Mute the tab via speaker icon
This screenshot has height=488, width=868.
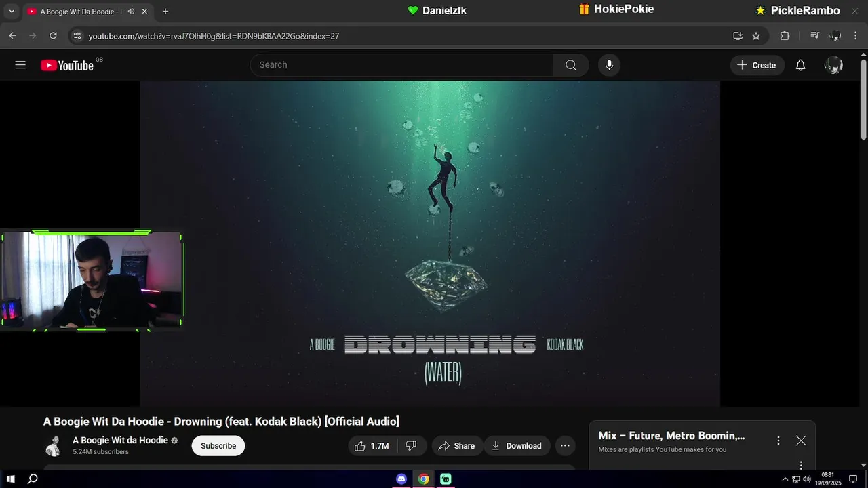[131, 12]
